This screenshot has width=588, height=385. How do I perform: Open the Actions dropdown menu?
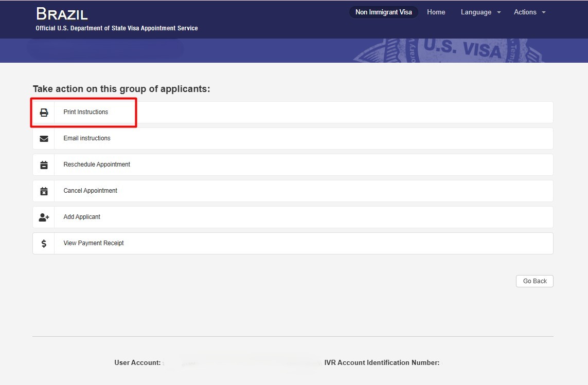[x=525, y=12]
